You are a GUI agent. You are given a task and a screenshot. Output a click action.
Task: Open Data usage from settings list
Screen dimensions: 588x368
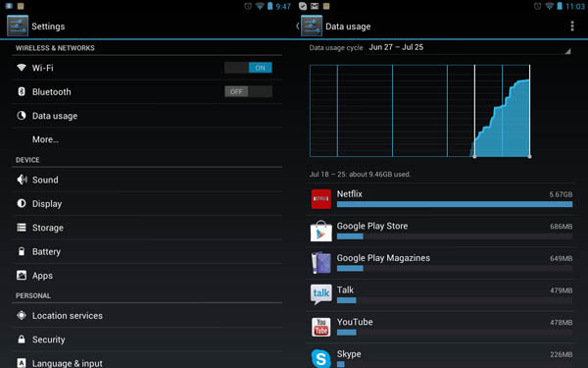point(147,116)
